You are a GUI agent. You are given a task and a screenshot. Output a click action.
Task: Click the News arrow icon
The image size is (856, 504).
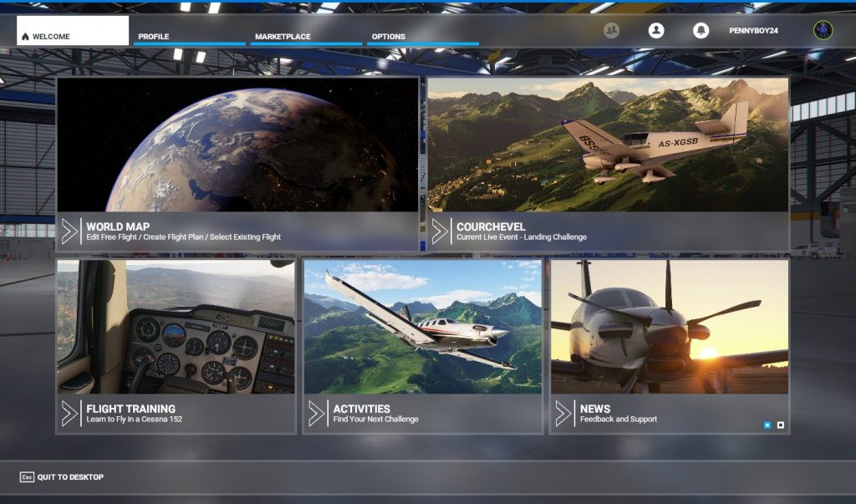point(563,414)
